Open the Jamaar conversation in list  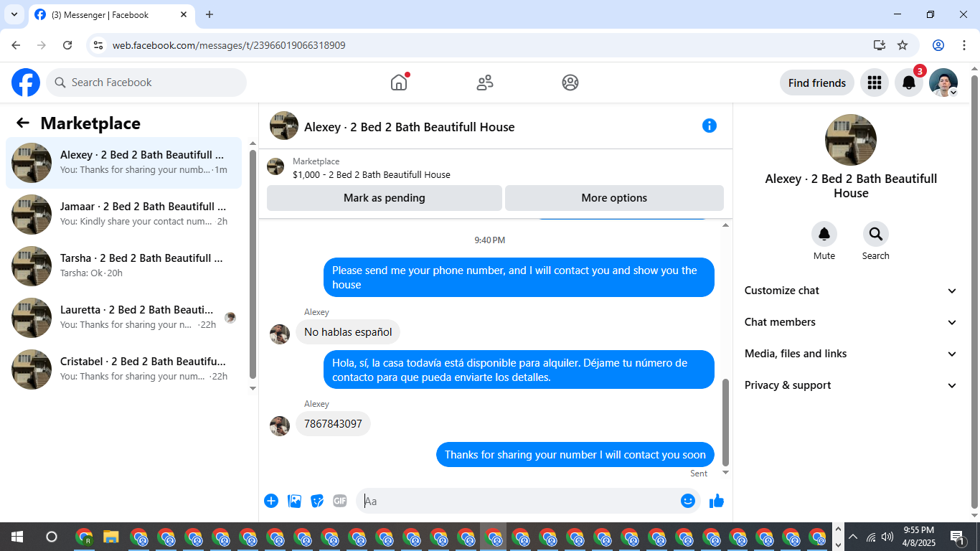coord(123,215)
